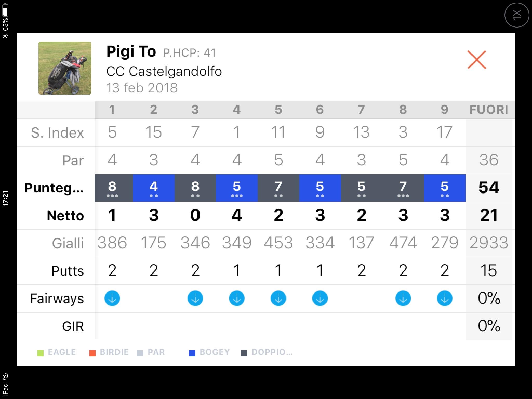Viewport: 532px width, 399px height.
Task: Tap the FUORI column header
Action: point(489,110)
